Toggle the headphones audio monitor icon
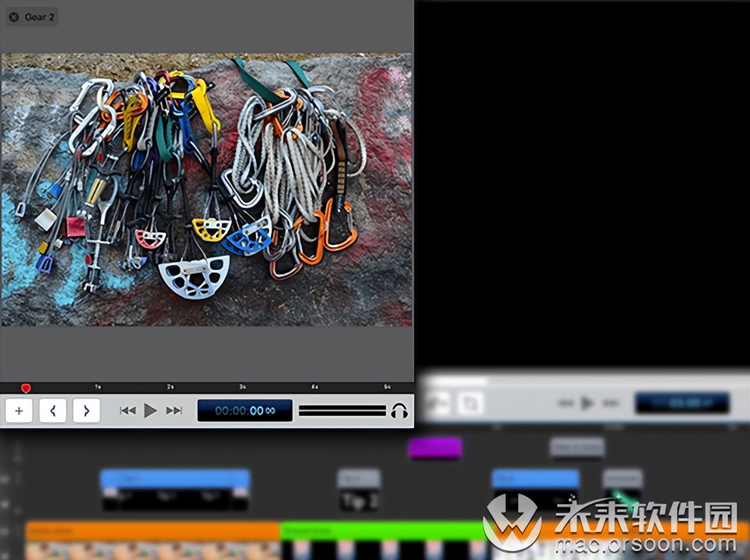Screen dimensions: 750x560 click(x=399, y=411)
